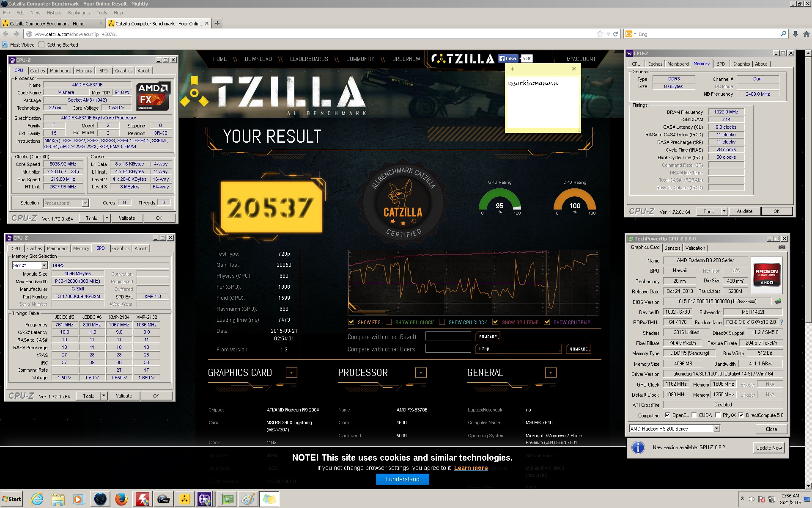Open the Slot #1 memory slot dropdown

(44, 265)
